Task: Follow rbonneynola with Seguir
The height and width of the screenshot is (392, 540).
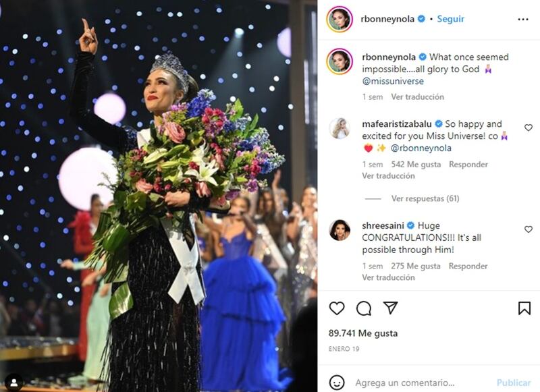Action: [x=450, y=19]
